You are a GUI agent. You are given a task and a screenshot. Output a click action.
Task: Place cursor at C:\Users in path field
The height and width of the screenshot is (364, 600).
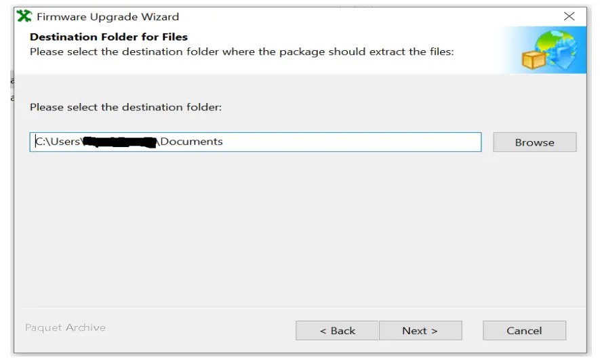[x=58, y=142]
